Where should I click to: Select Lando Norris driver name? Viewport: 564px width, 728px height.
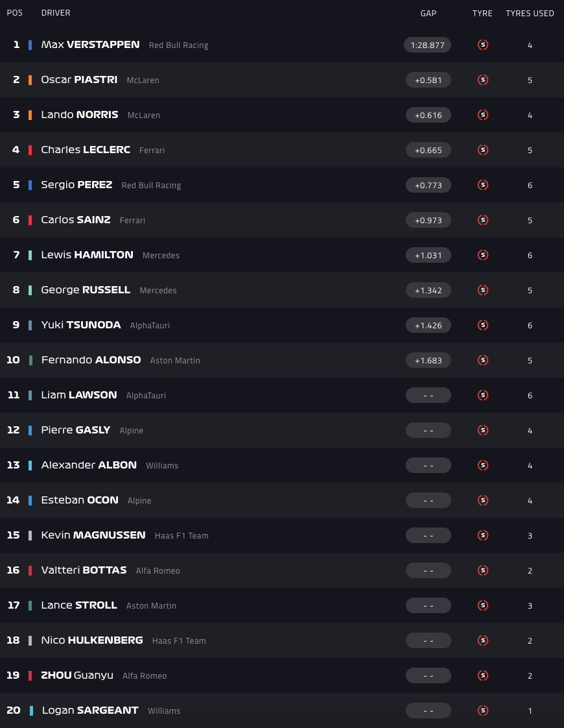(79, 115)
